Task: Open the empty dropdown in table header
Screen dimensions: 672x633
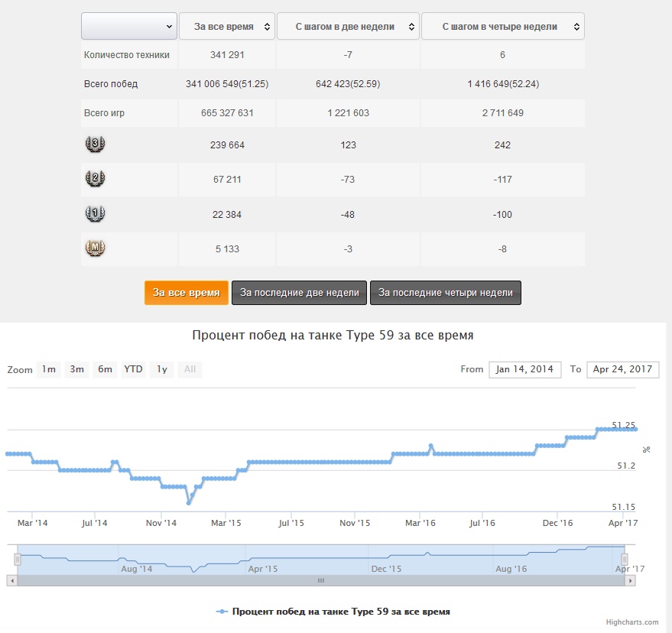Action: pyautogui.click(x=129, y=26)
